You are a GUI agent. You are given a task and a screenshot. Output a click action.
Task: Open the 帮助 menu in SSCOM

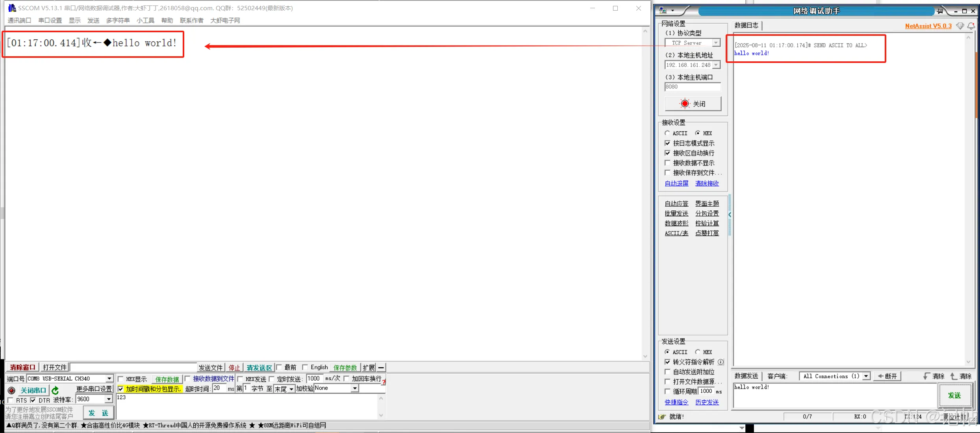tap(167, 20)
